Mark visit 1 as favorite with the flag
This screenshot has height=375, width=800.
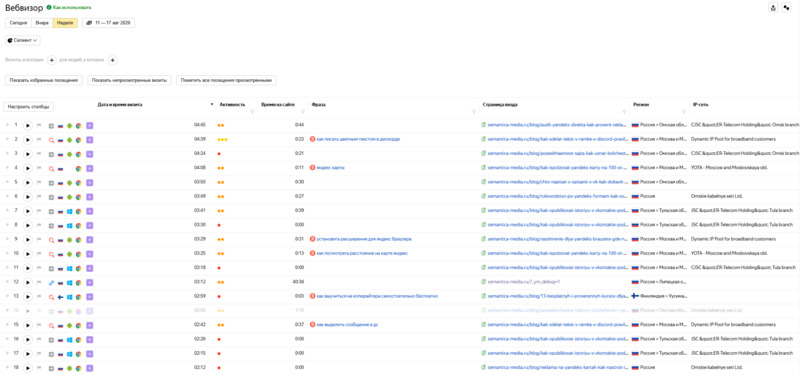click(39, 125)
